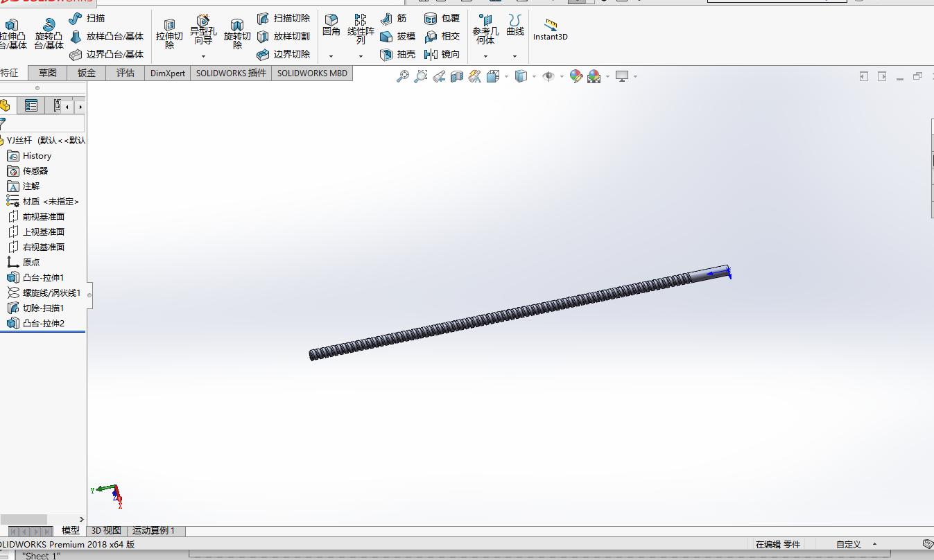Toggle Instant3D mode

point(551,29)
